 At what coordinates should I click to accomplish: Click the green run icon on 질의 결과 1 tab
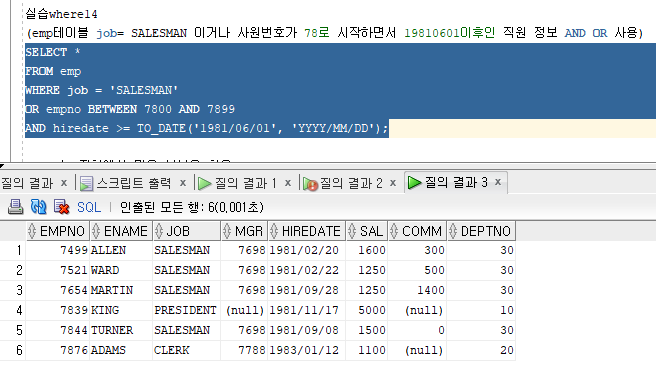pos(205,183)
